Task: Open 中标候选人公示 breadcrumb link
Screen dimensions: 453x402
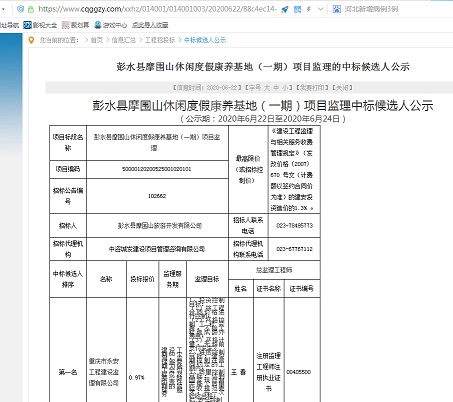Action: (x=205, y=40)
